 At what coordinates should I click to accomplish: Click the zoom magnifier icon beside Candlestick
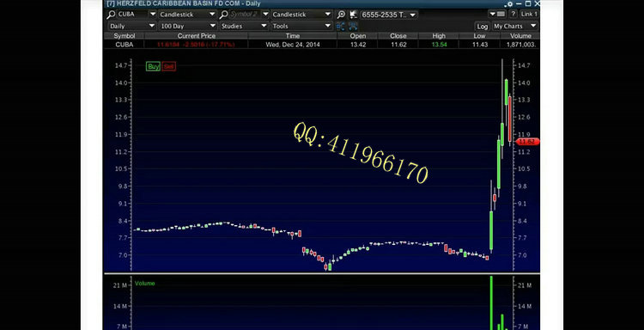coord(341,15)
